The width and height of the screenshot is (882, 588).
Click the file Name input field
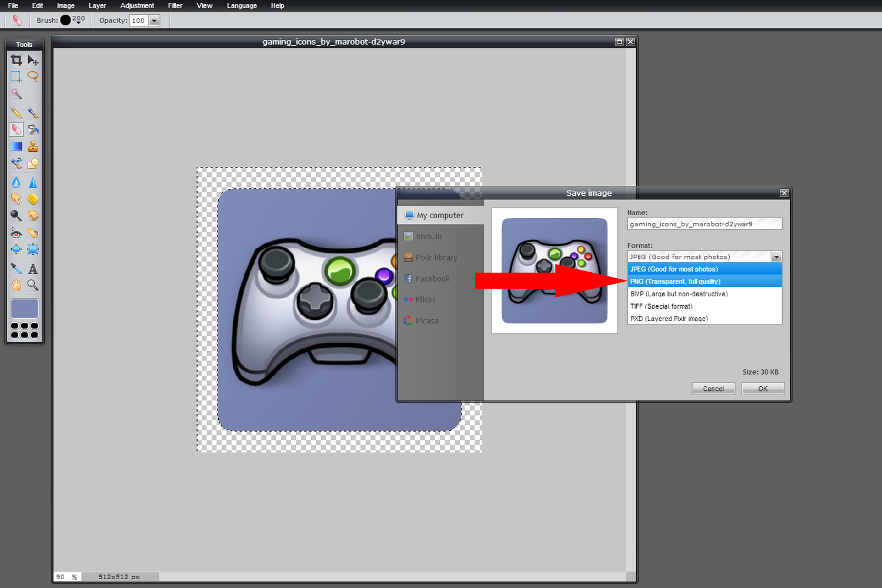[x=704, y=224]
